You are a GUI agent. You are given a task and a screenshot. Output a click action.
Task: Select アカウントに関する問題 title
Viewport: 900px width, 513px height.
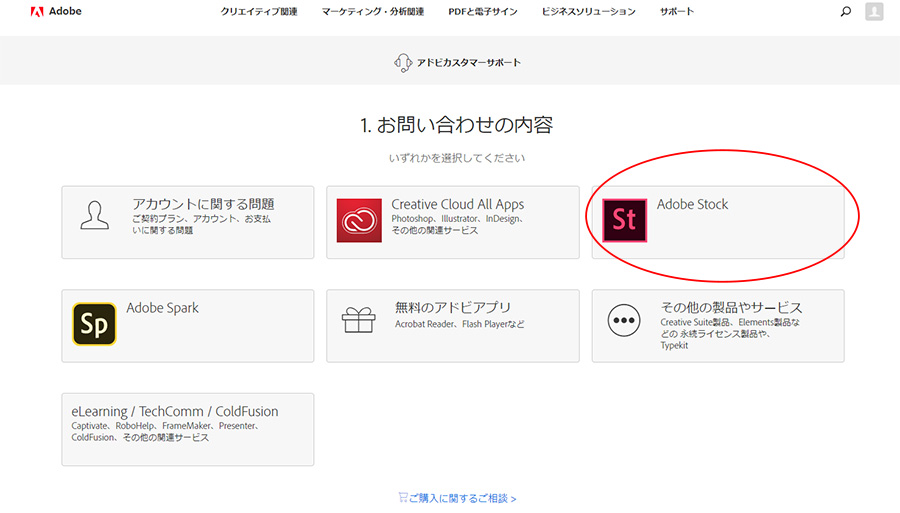click(x=203, y=204)
